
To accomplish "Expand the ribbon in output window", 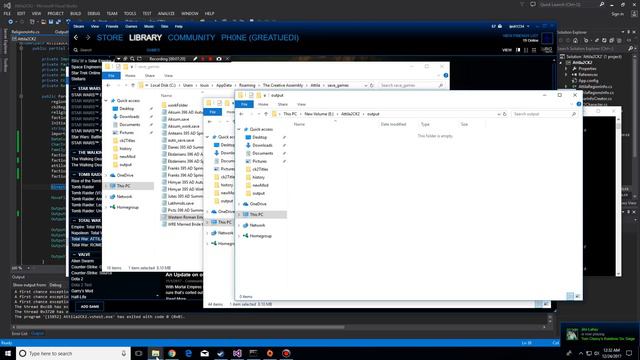I will (572, 104).
